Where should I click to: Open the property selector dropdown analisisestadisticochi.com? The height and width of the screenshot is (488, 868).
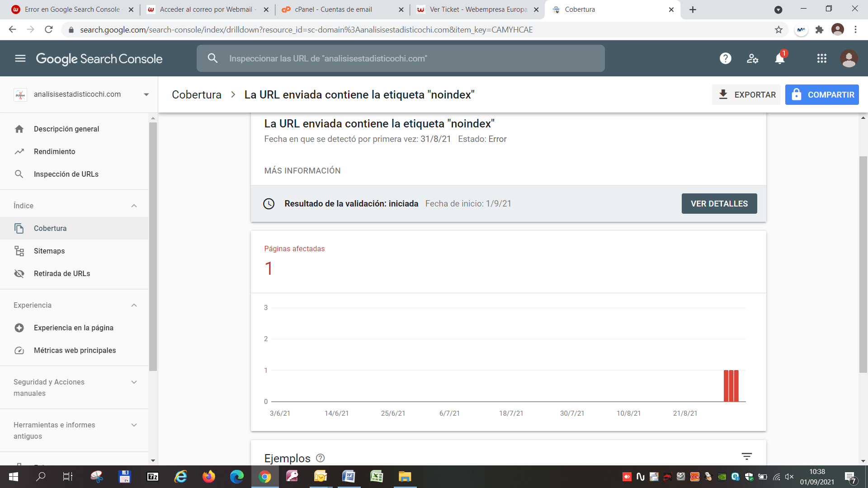click(x=81, y=94)
